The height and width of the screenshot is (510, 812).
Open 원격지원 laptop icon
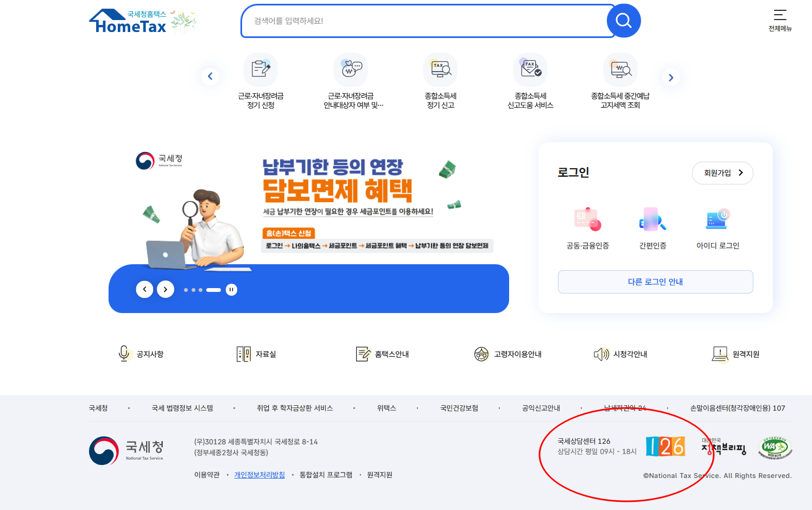click(720, 354)
